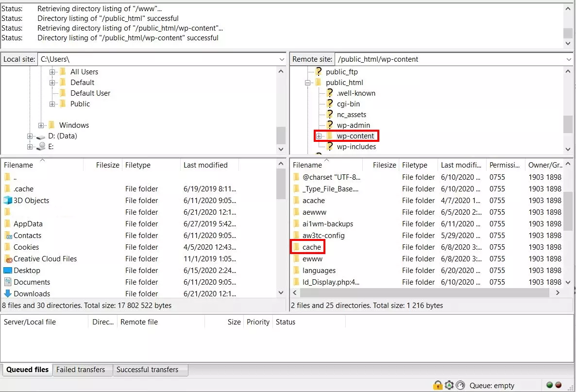Click question mark icon beside nc_assets
Screen dimensions: 576x392
(x=330, y=114)
